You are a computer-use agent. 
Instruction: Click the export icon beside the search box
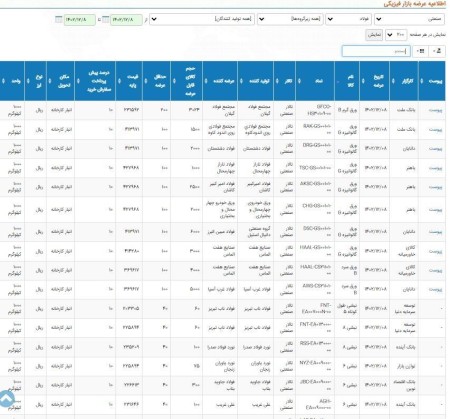tap(436, 51)
